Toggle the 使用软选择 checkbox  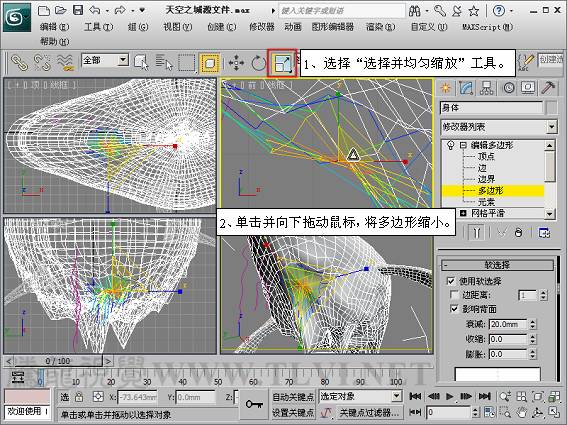(x=451, y=281)
